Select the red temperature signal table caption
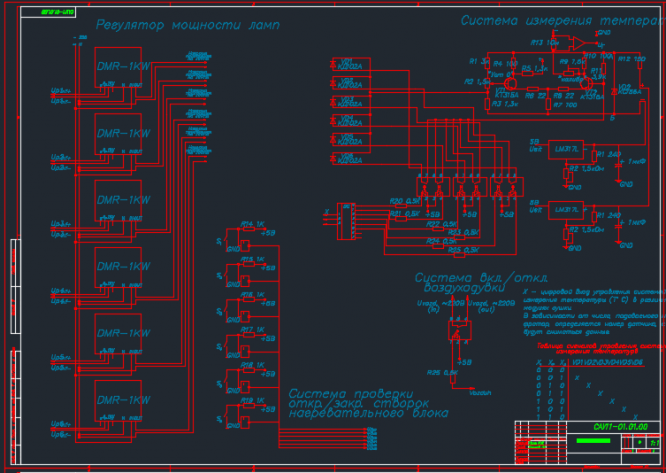 601,349
